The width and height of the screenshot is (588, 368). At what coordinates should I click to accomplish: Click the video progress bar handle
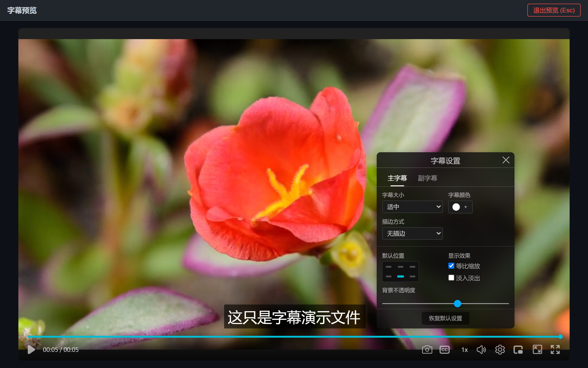tap(560, 336)
